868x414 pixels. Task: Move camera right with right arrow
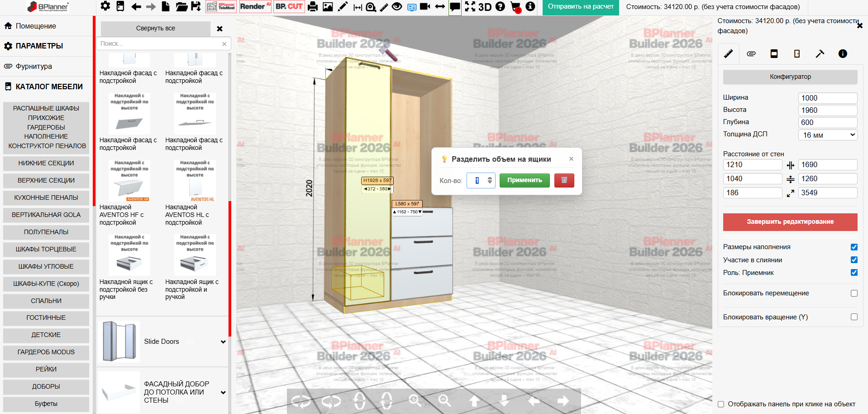coord(563,400)
